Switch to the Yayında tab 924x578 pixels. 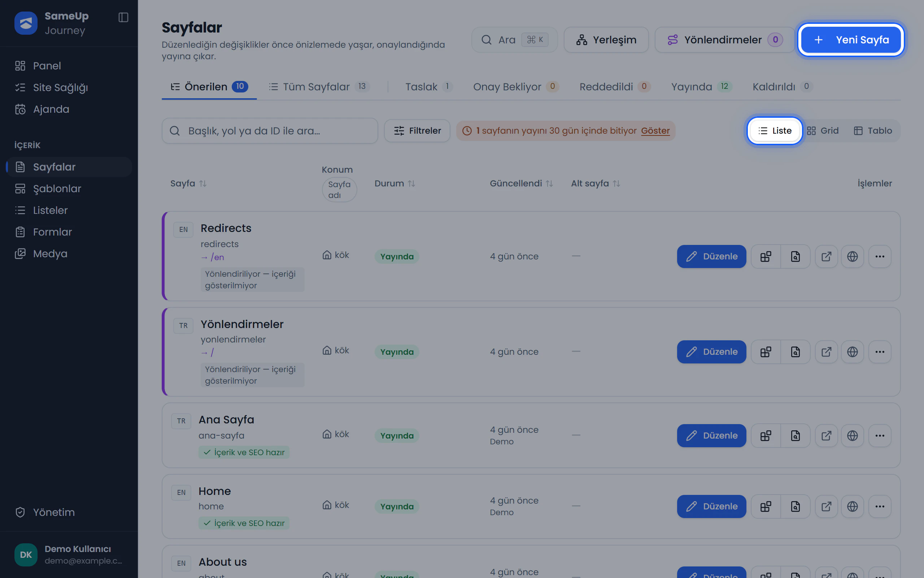[701, 87]
